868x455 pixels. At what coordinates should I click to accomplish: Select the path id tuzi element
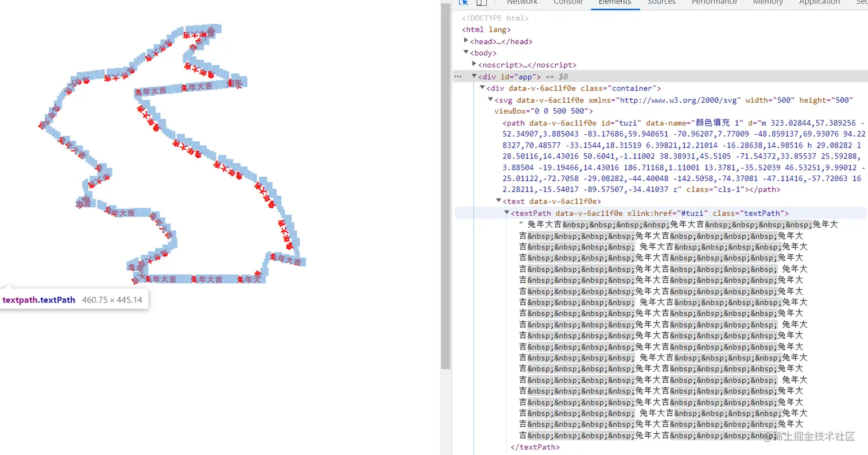(684, 156)
